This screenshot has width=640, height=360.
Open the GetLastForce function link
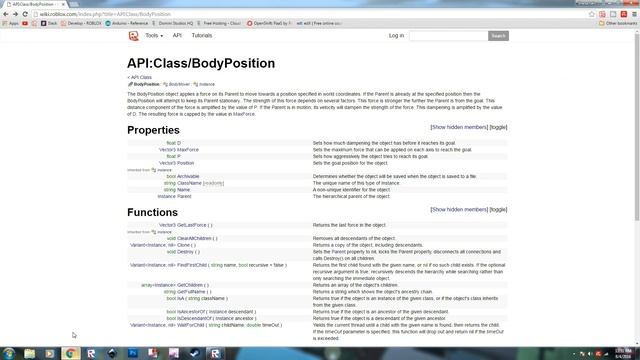[x=192, y=225]
